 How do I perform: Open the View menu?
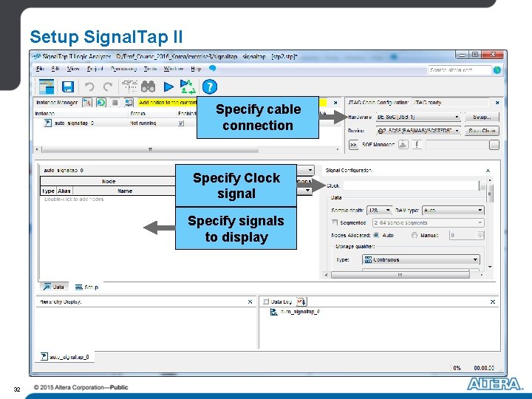click(73, 69)
